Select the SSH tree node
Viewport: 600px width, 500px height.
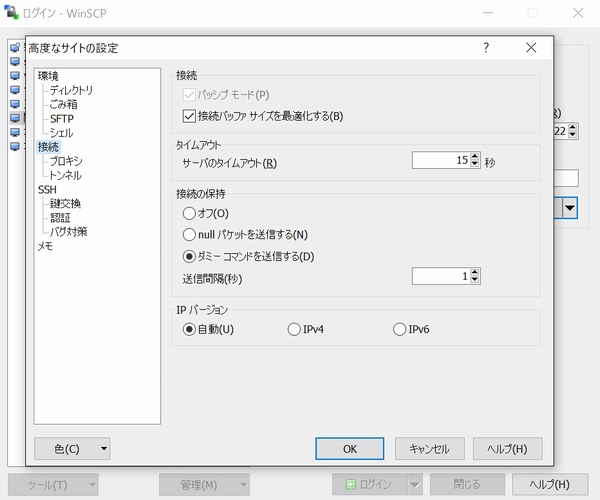(47, 189)
